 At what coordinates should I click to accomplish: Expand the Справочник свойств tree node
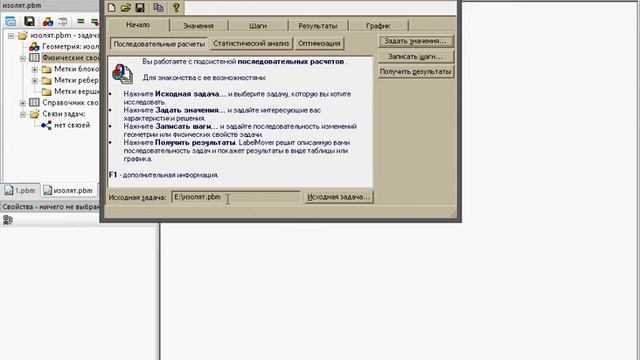coord(23,103)
